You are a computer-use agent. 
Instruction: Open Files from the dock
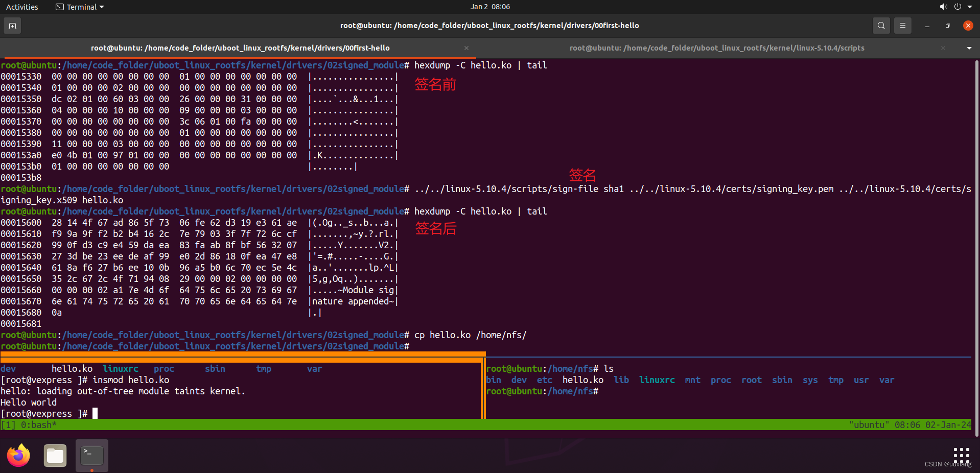point(55,455)
